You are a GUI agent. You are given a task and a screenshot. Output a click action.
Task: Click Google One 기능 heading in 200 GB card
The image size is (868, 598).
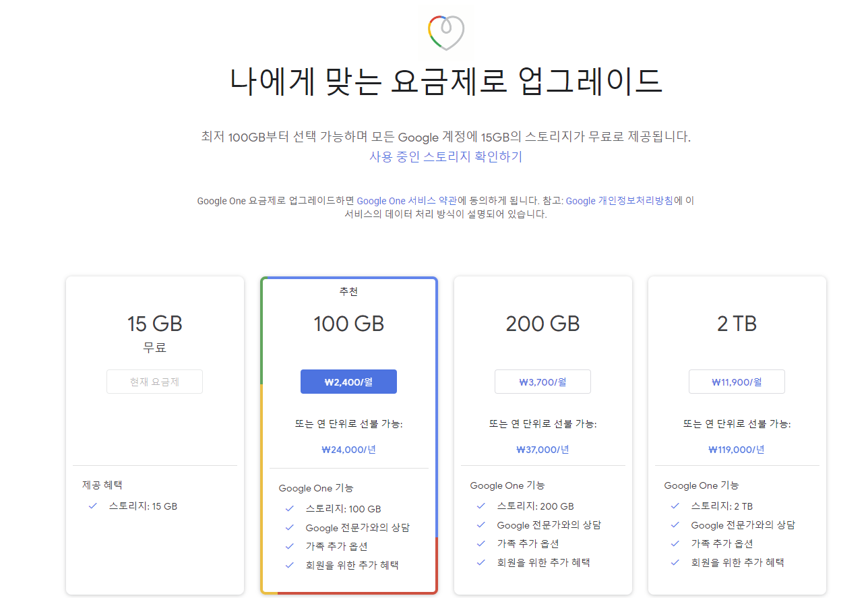pos(507,485)
